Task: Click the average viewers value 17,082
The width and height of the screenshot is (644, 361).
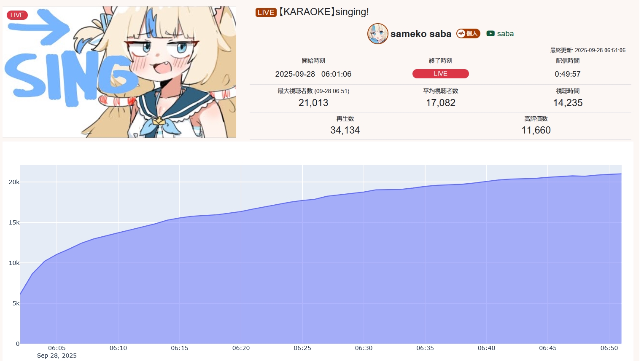Action: point(441,103)
